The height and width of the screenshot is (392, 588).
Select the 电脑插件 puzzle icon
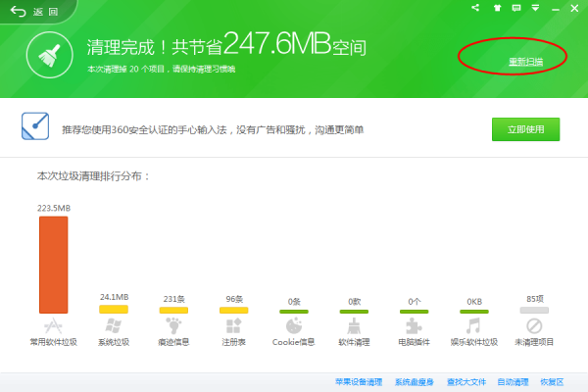point(414,325)
